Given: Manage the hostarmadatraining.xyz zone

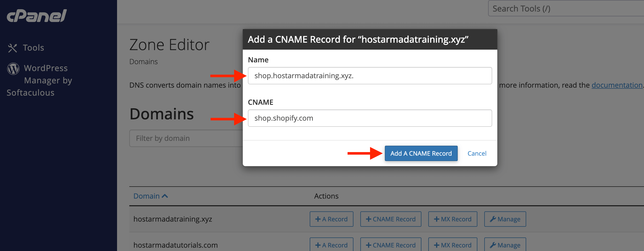Looking at the screenshot, I should 505,219.
